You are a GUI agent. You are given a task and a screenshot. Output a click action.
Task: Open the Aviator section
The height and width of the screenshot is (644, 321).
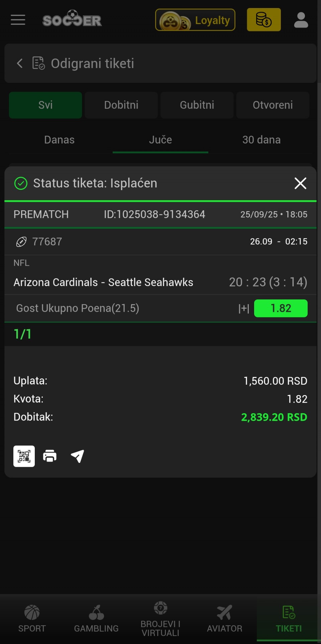coord(224,619)
